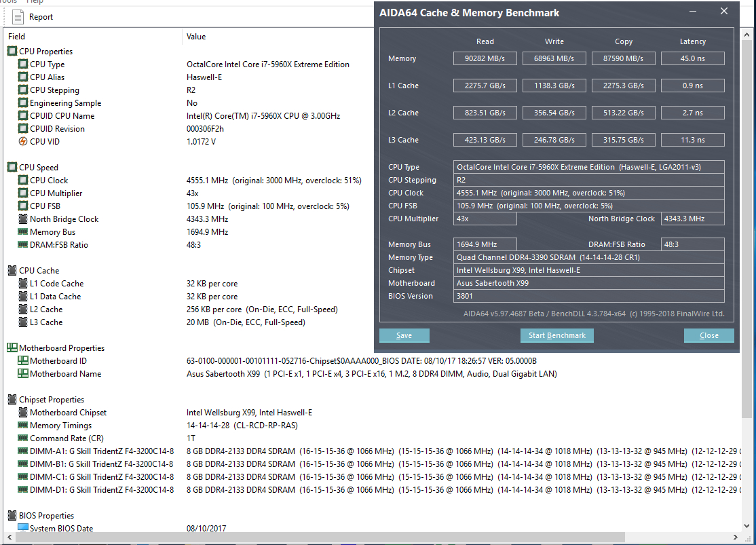Click the horizontal scrollbar left arrow
The height and width of the screenshot is (545, 756).
point(9,537)
